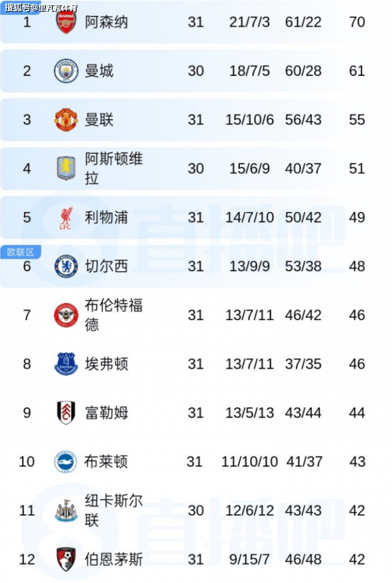Select the 利物浦 team name
This screenshot has height=583, width=392.
coord(106,217)
